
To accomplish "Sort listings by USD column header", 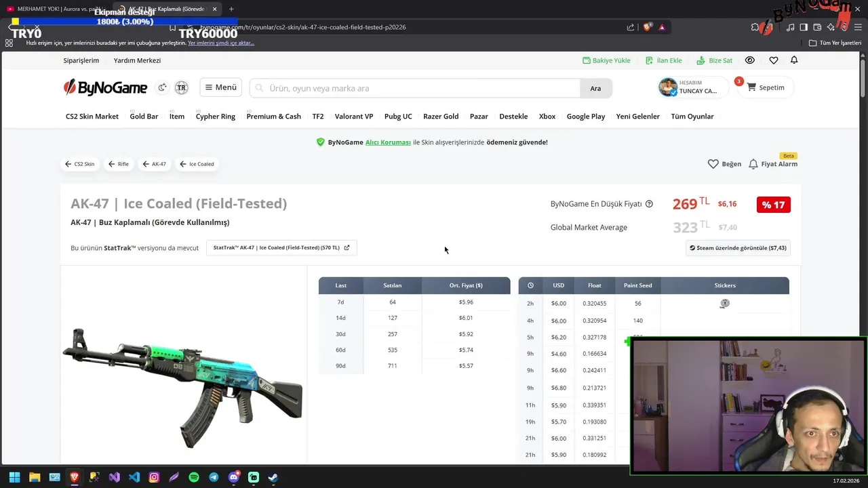I will click(558, 285).
